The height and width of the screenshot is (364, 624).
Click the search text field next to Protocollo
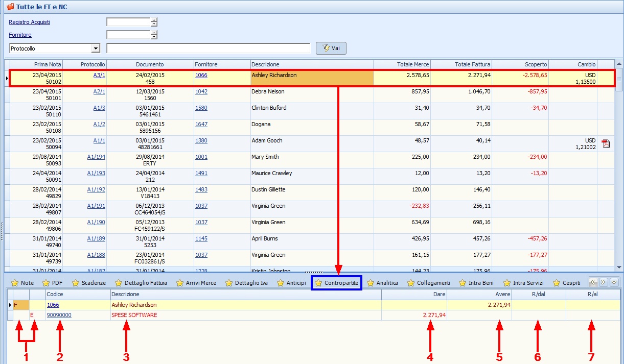pos(208,48)
